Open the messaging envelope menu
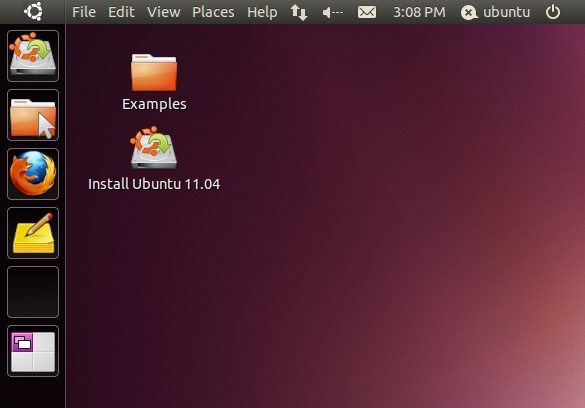 (367, 12)
